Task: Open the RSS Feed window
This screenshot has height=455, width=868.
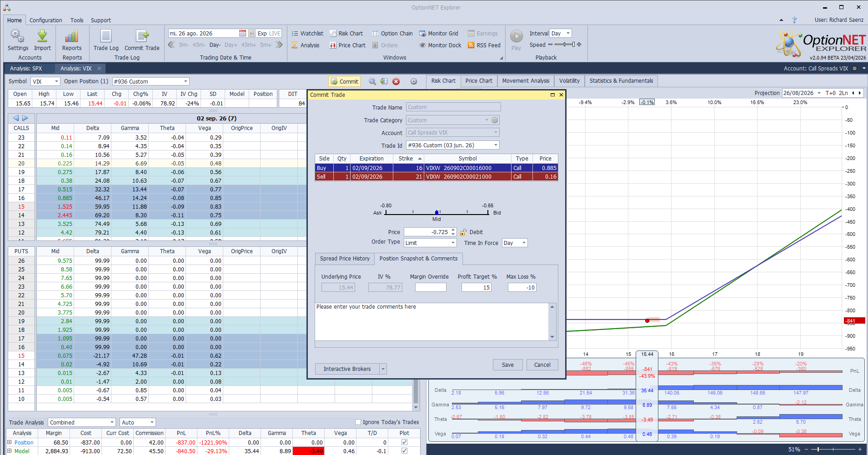Action: tap(484, 45)
